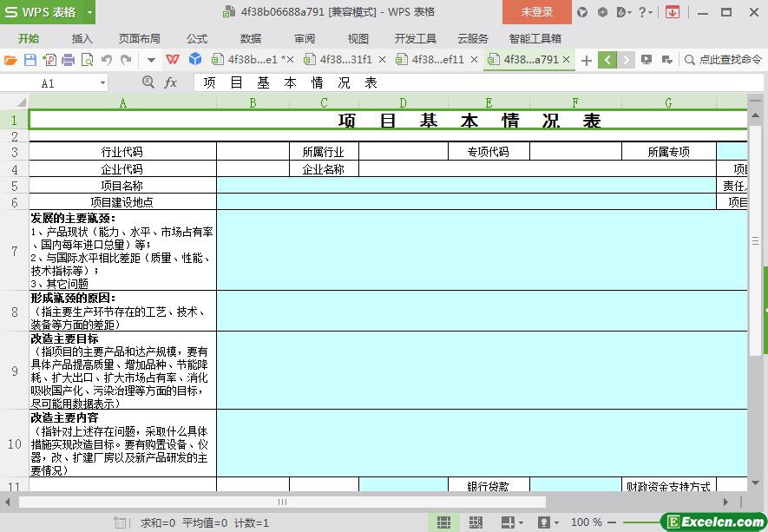The height and width of the screenshot is (532, 768).
Task: Click the red WPS home icon
Action: click(174, 60)
